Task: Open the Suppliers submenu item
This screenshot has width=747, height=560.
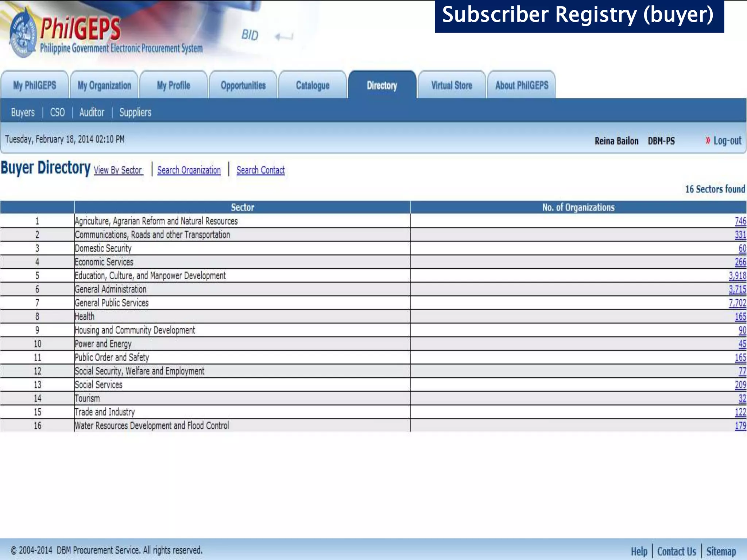Action: click(135, 112)
